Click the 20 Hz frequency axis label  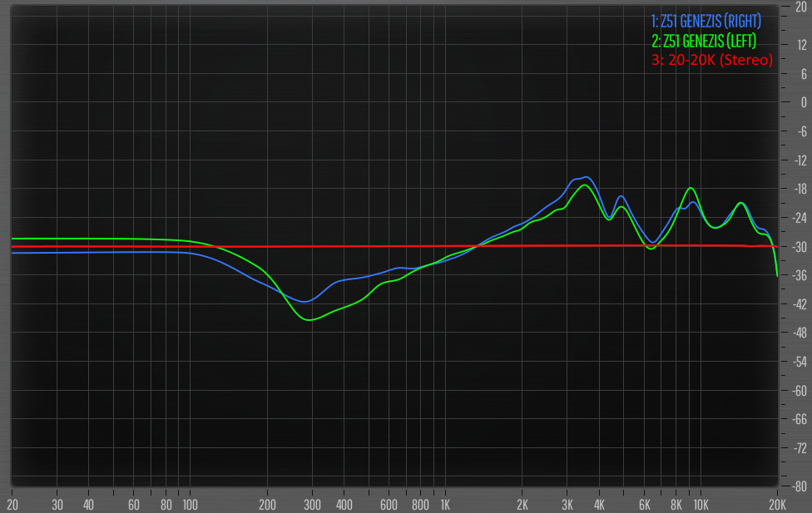pyautogui.click(x=12, y=505)
